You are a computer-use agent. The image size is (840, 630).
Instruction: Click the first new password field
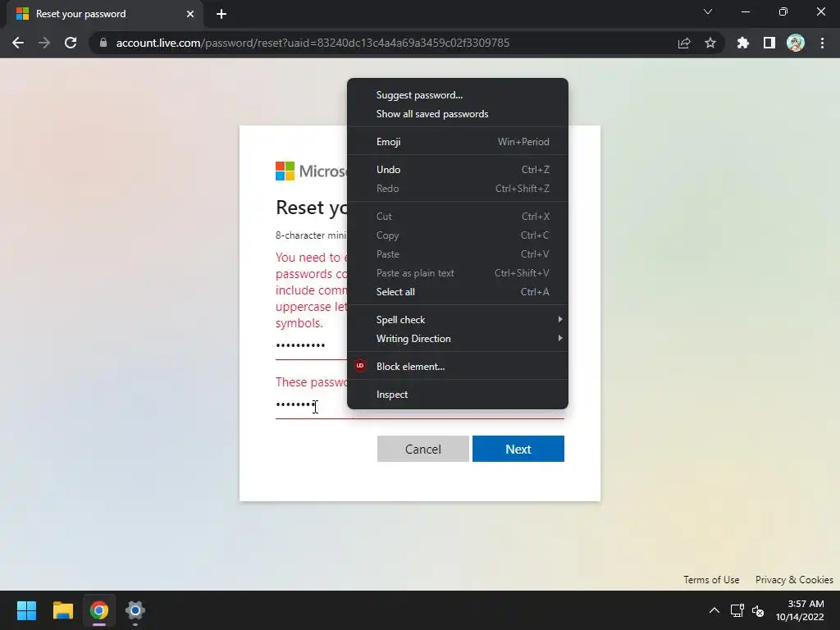coord(311,346)
